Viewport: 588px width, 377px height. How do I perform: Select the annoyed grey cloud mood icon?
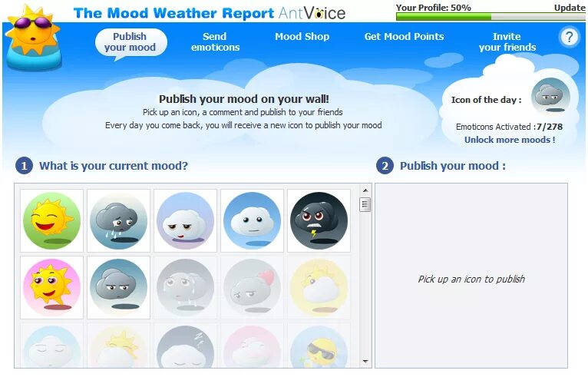118,287
